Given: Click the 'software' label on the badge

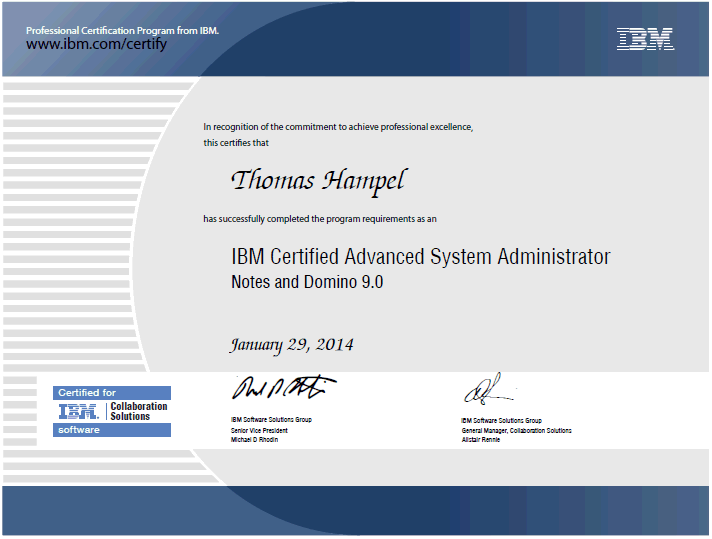Looking at the screenshot, I should pyautogui.click(x=112, y=430).
